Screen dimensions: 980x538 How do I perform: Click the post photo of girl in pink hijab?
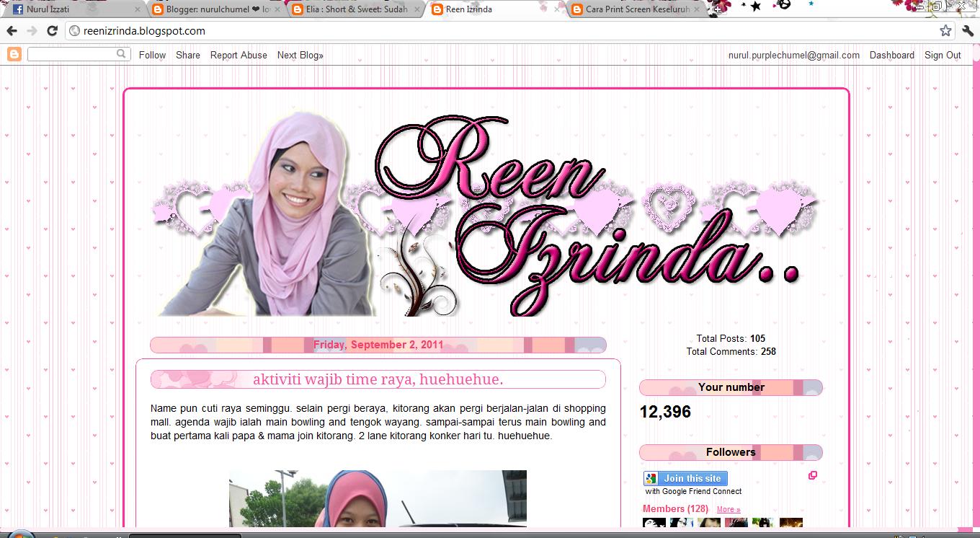click(x=378, y=498)
